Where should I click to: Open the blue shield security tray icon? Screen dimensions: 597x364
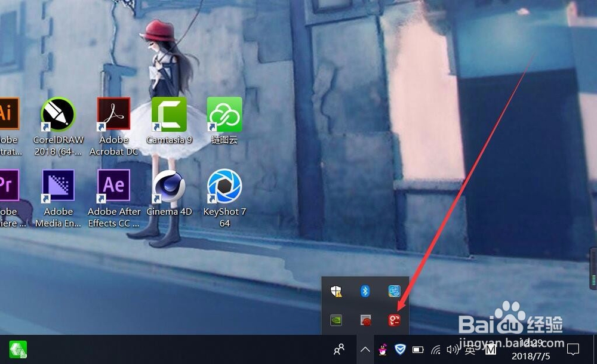[x=400, y=348]
